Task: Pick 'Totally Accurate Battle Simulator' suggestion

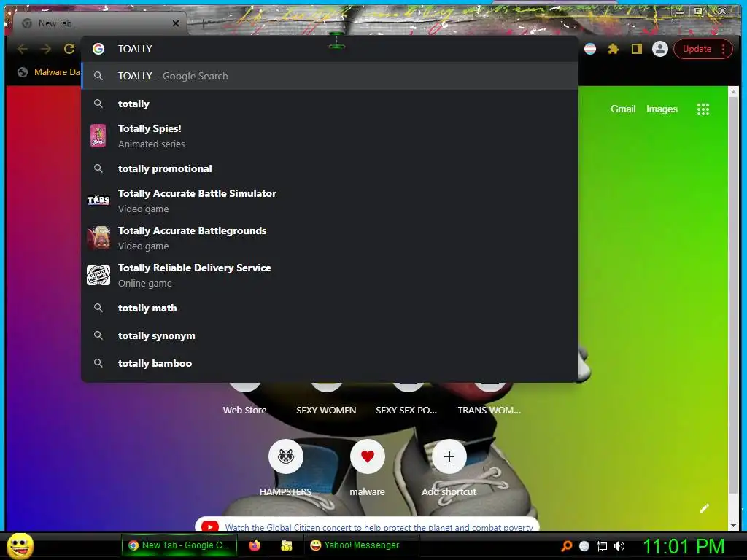Action: pyautogui.click(x=330, y=201)
